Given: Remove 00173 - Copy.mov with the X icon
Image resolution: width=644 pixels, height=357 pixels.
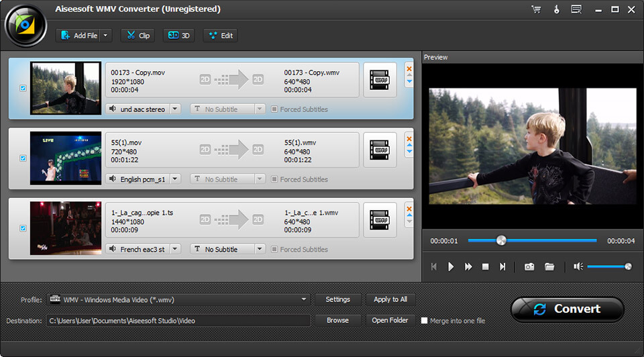Looking at the screenshot, I should (409, 68).
